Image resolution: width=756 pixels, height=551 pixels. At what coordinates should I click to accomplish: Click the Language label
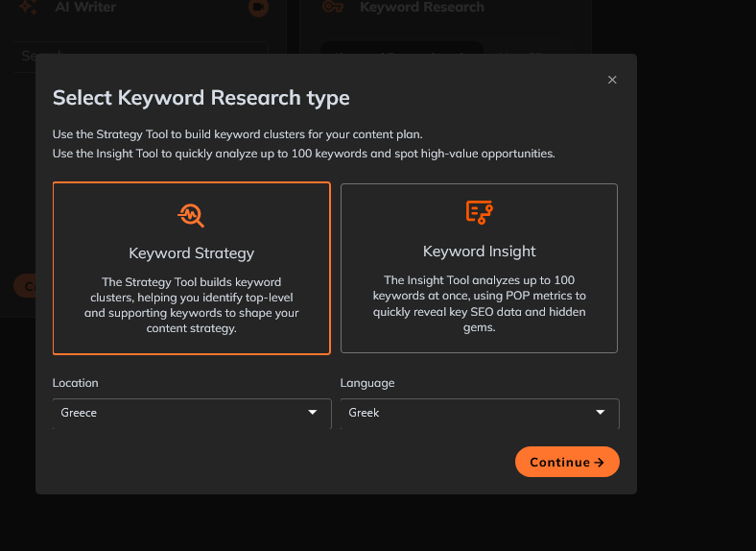coord(367,383)
